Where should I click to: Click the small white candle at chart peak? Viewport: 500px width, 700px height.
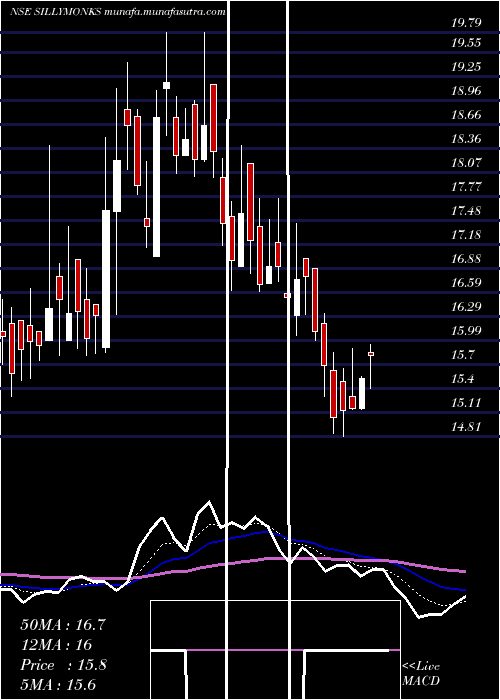(x=167, y=86)
